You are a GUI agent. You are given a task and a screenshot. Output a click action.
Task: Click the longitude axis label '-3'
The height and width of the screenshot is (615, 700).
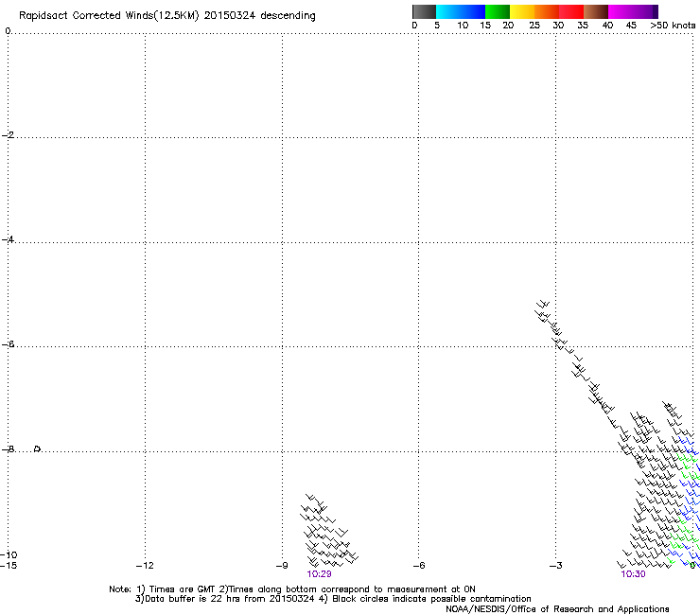[556, 566]
